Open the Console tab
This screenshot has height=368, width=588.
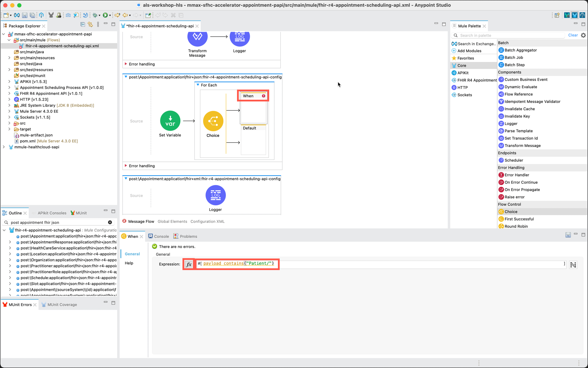click(x=158, y=236)
